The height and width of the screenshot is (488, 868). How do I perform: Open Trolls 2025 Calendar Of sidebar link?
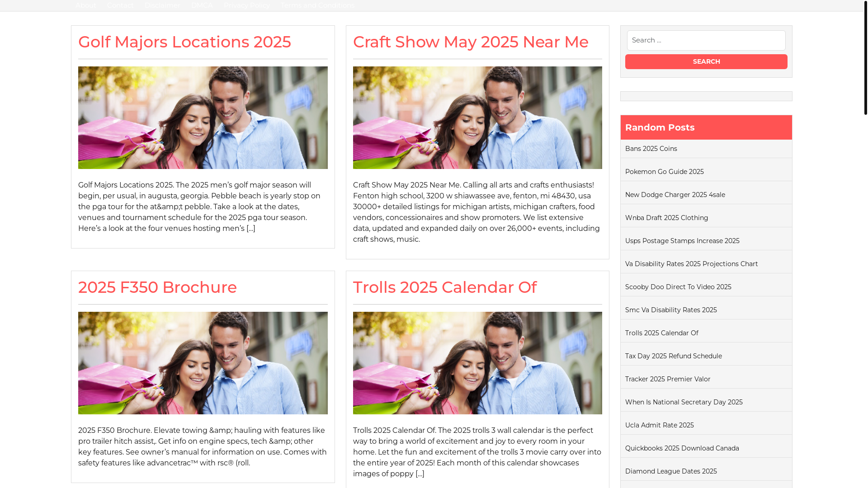tap(662, 333)
